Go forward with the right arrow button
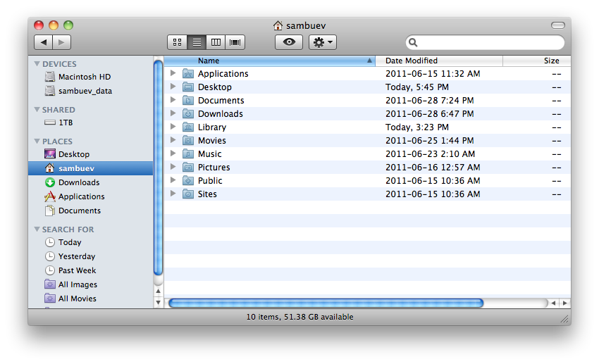The width and height of the screenshot is (599, 364). click(61, 42)
